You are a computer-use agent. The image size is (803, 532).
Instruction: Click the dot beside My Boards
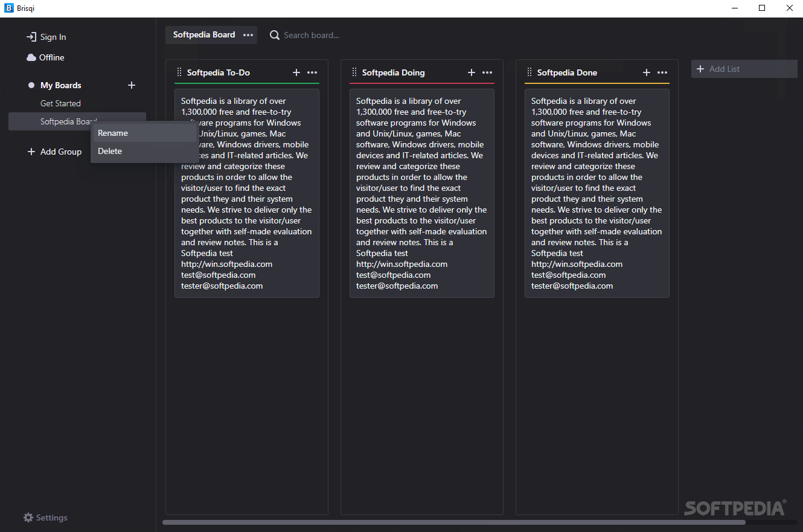tap(31, 85)
